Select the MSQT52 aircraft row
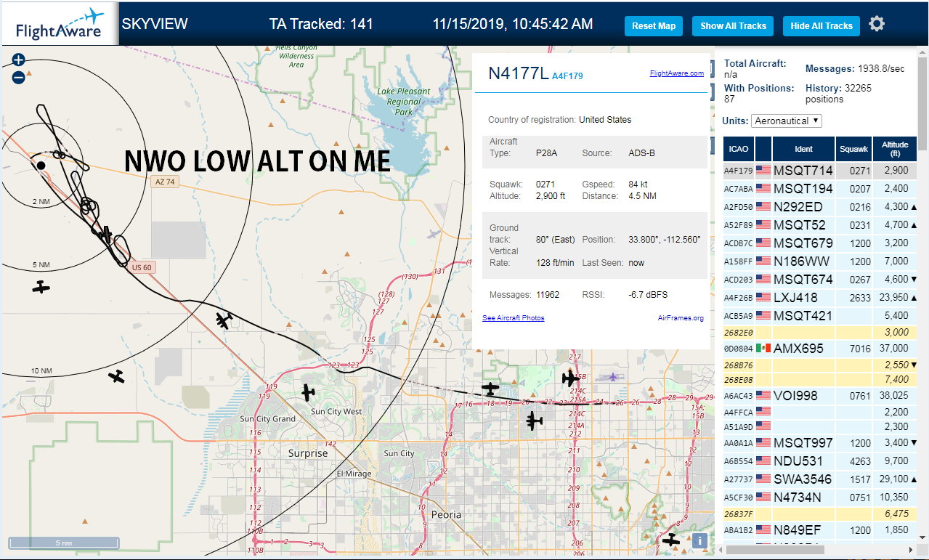929x560 pixels. pyautogui.click(x=821, y=225)
